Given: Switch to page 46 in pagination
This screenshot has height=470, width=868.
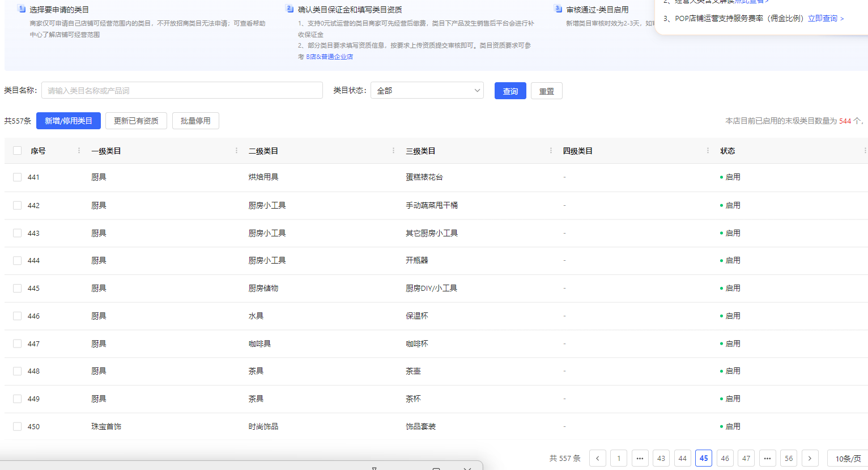Looking at the screenshot, I should (725, 458).
